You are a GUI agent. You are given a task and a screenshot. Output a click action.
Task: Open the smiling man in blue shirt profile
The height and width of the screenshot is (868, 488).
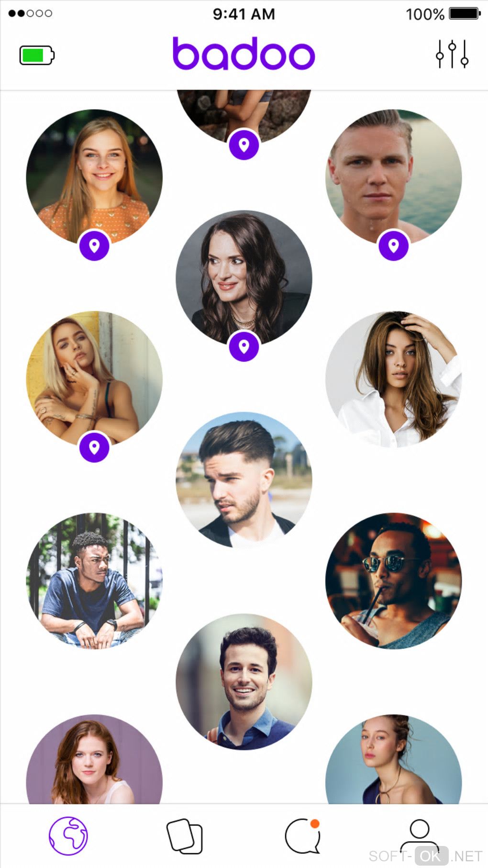pyautogui.click(x=244, y=682)
